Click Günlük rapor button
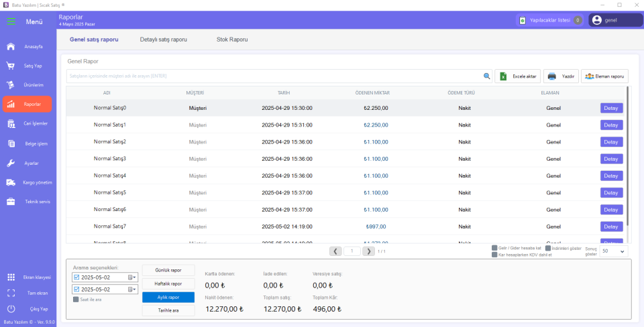644x327 pixels. [x=168, y=271]
